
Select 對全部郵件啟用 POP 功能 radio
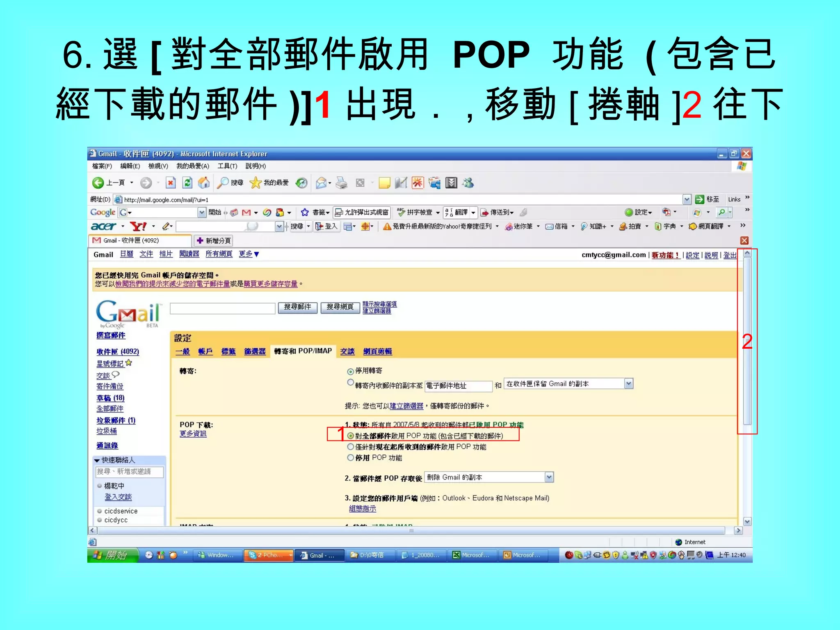[350, 436]
